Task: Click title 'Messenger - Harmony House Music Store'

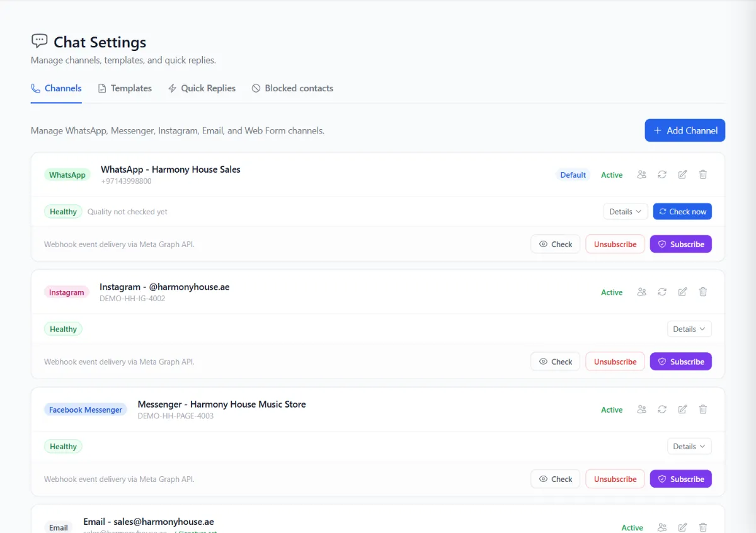Action: pyautogui.click(x=222, y=404)
